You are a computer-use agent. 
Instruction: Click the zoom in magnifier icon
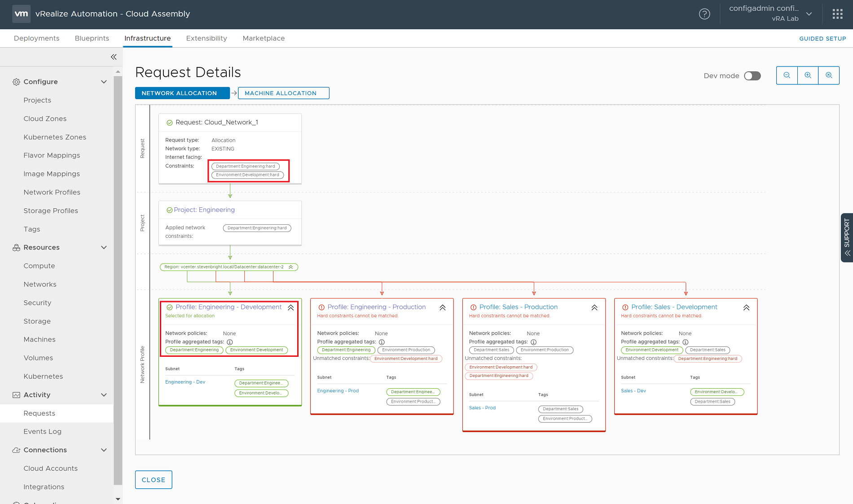808,75
